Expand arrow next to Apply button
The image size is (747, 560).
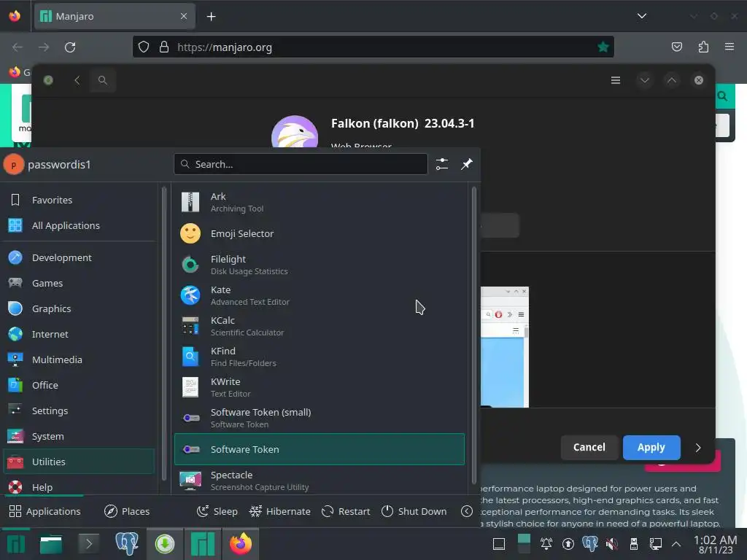click(698, 448)
